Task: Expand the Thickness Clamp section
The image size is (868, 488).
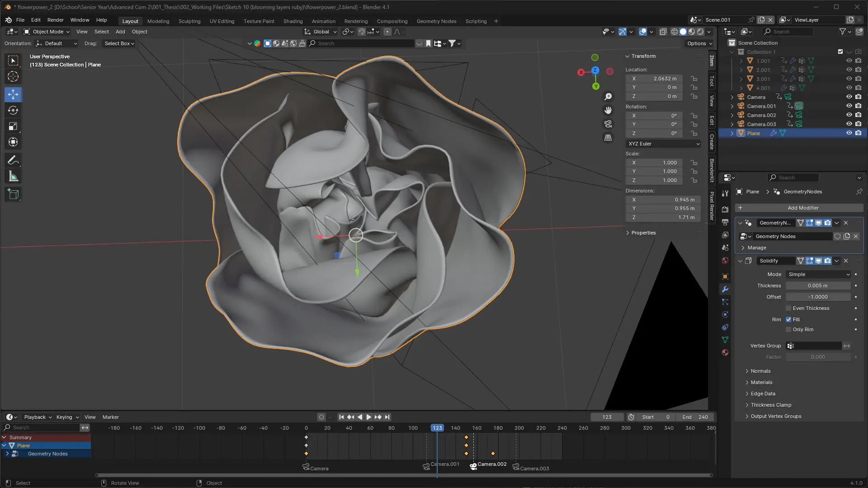Action: tap(771, 405)
